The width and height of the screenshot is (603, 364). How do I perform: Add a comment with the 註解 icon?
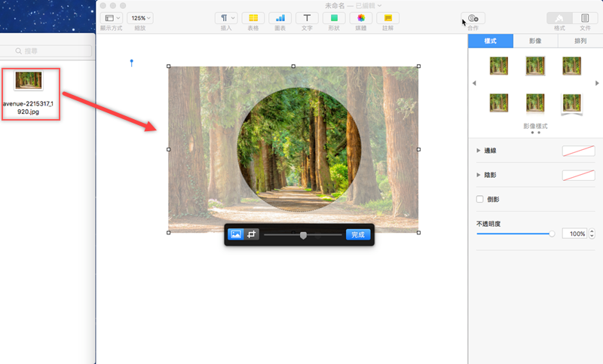tap(388, 18)
